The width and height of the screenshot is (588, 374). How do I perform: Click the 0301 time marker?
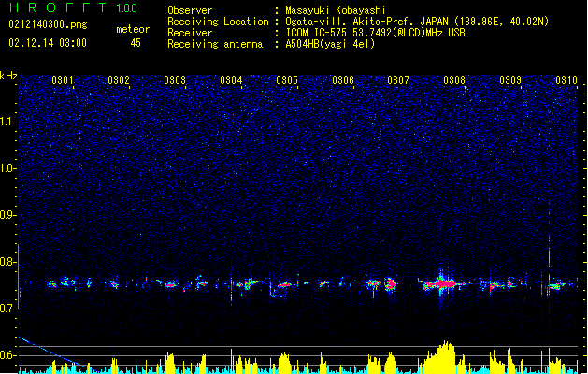63,80
